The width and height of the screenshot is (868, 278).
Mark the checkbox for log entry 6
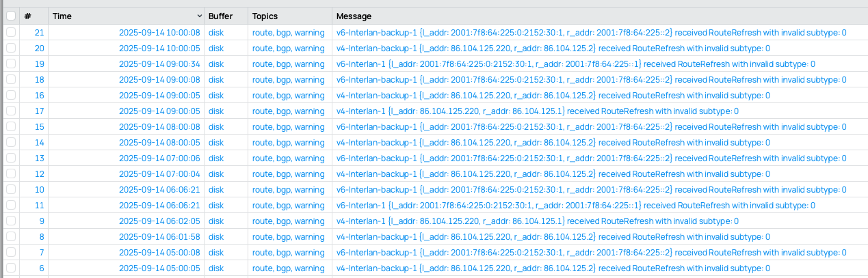11,268
